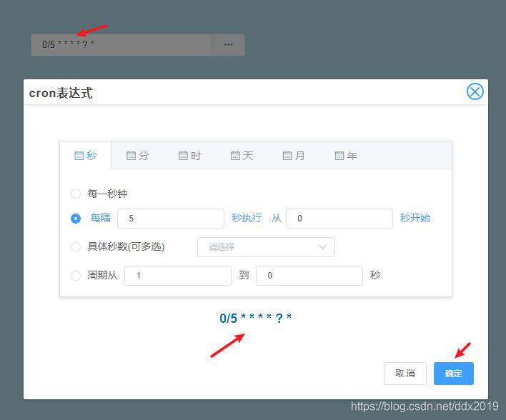Open the ellipsis button beside cron input
506x420 pixels.
coord(228,44)
